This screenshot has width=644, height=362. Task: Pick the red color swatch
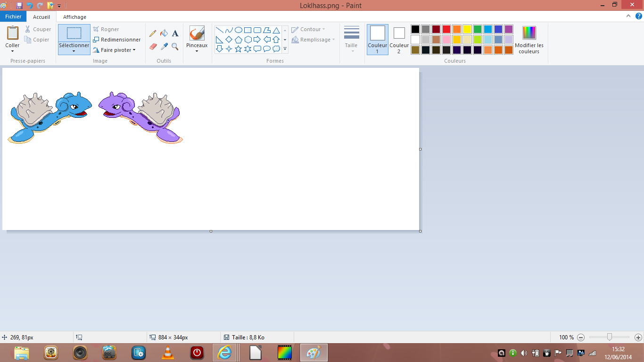(446, 29)
